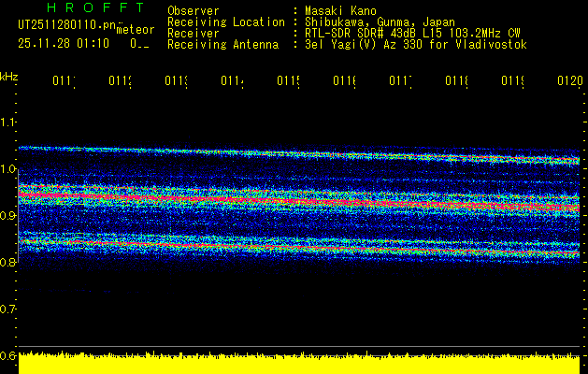Click the 0.6 kHz frequency axis mark
This screenshot has height=374, width=588.
point(9,355)
